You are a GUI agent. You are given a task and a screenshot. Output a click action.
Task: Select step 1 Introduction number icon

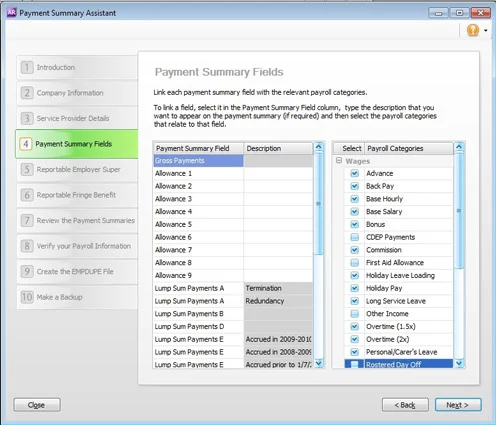pos(27,67)
